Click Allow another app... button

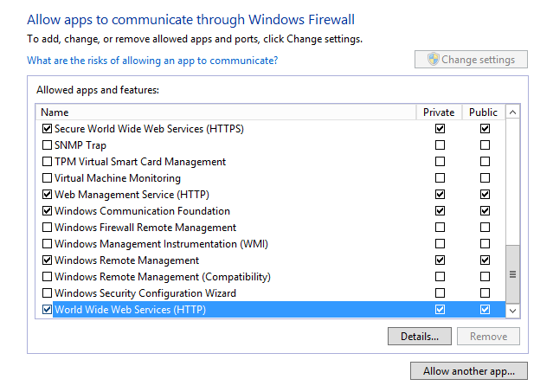coord(469,371)
